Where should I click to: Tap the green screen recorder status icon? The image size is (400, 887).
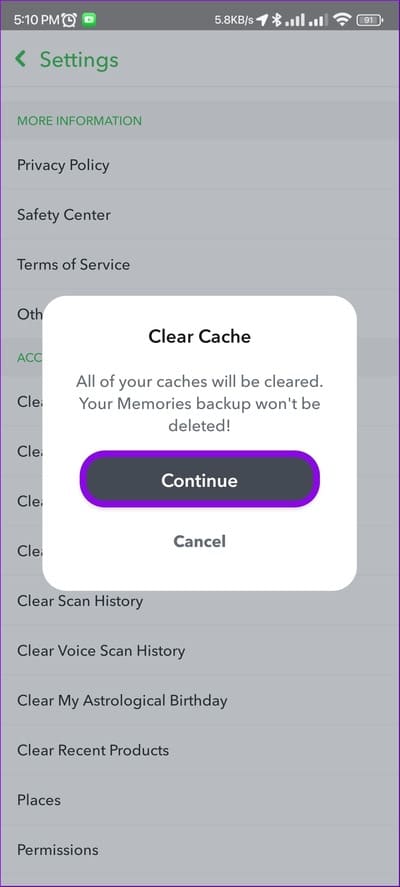click(x=89, y=20)
